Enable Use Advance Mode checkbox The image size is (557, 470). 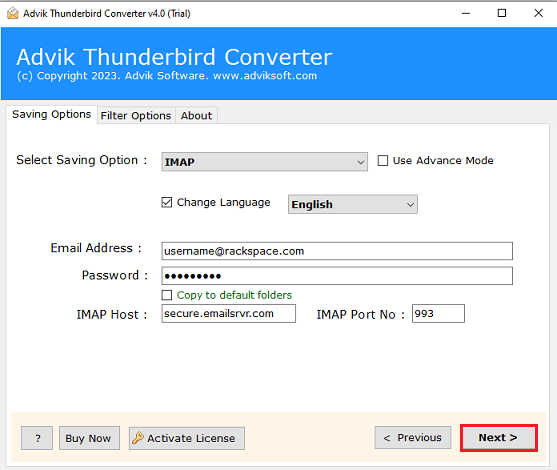[x=383, y=161]
